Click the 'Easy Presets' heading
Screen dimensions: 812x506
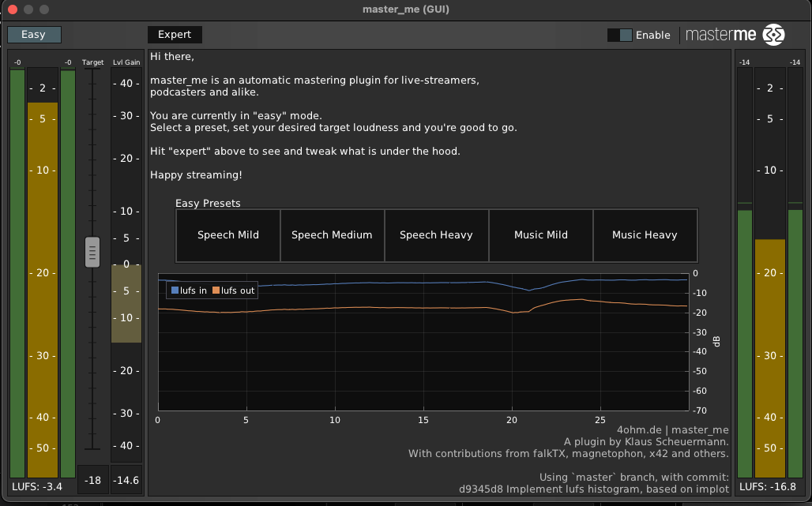208,204
